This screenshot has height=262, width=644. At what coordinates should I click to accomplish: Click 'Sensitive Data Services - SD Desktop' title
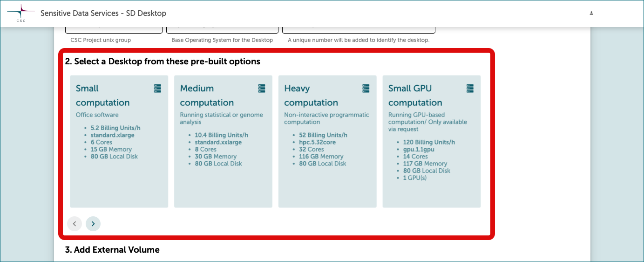pyautogui.click(x=103, y=13)
